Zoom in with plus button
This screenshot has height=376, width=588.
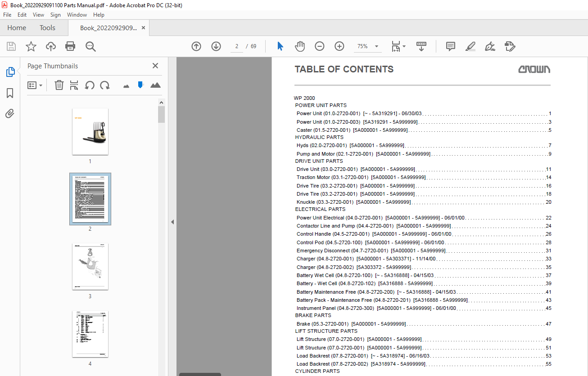(339, 46)
